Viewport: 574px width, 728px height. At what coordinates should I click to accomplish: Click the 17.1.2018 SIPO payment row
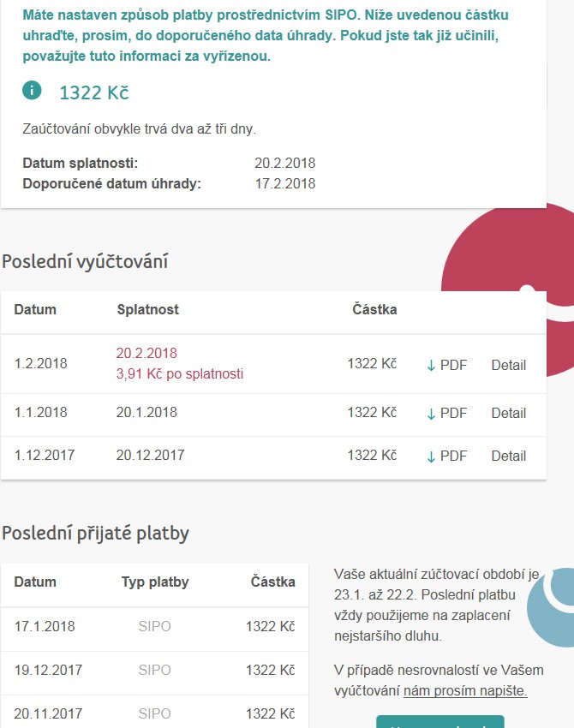155,627
